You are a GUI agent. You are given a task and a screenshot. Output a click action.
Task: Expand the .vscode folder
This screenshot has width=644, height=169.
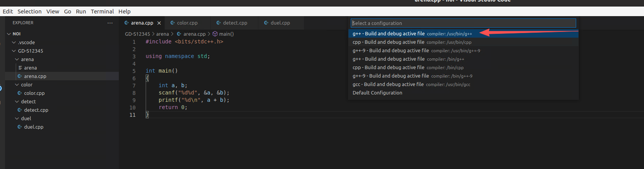click(14, 42)
